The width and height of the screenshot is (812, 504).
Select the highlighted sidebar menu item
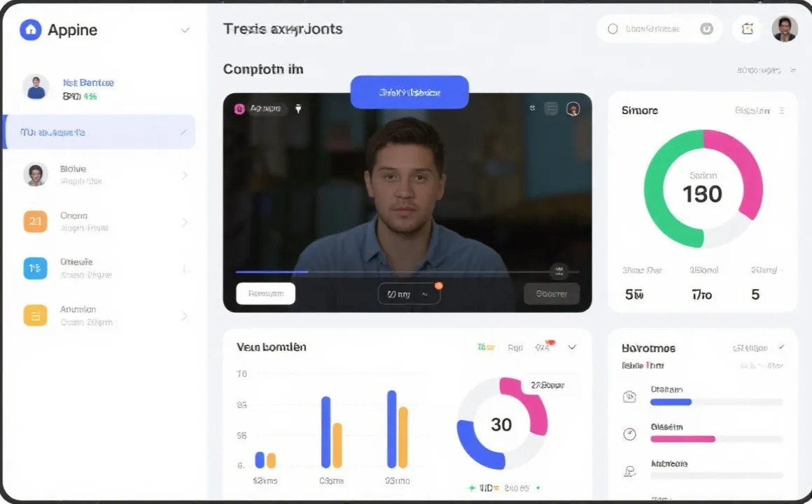(99, 132)
